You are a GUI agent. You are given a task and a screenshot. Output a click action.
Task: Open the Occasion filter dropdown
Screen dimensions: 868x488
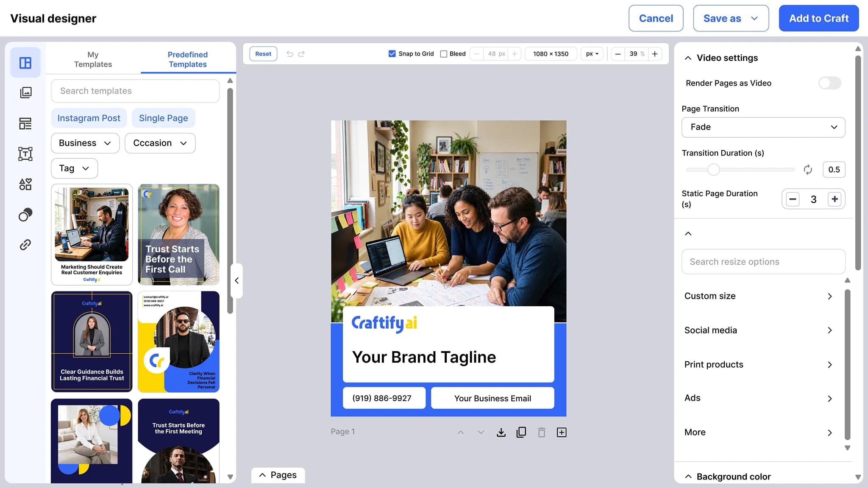[x=160, y=143]
